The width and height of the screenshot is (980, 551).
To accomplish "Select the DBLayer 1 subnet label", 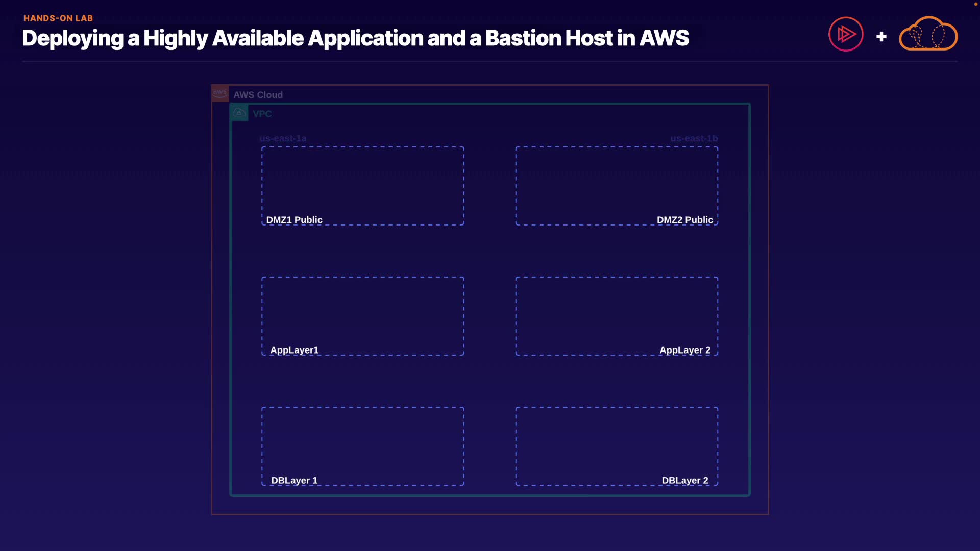I will [294, 480].
